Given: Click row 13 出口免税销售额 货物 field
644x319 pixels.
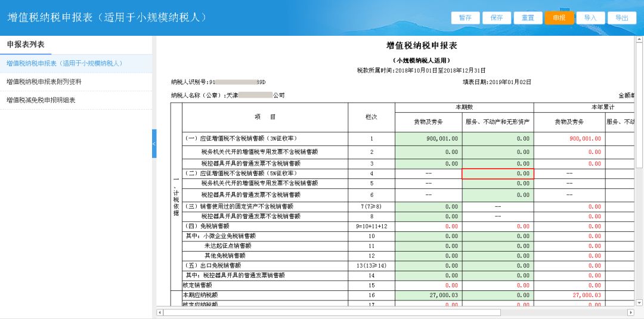Looking at the screenshot, I should coord(428,265).
